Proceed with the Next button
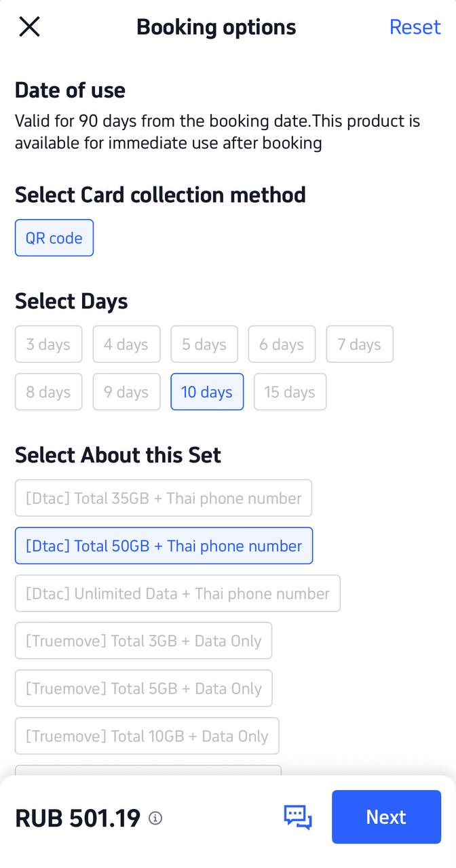 [x=386, y=817]
